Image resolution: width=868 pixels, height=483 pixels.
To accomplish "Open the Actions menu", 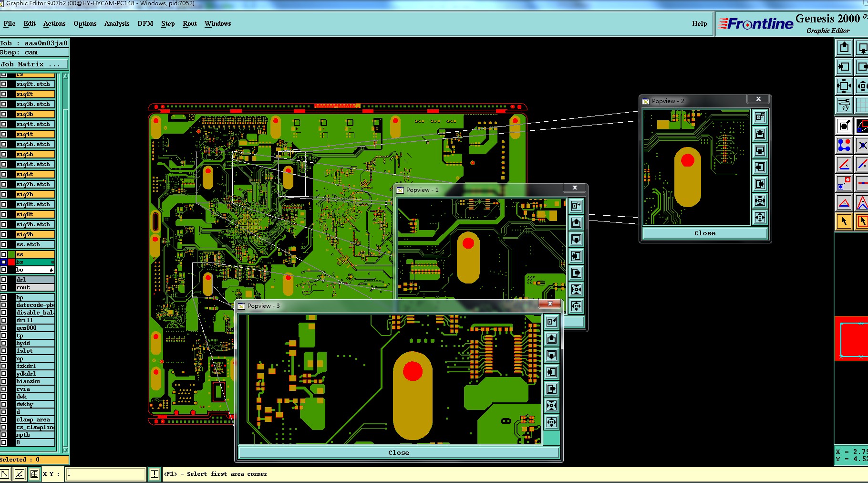I will tap(54, 23).
